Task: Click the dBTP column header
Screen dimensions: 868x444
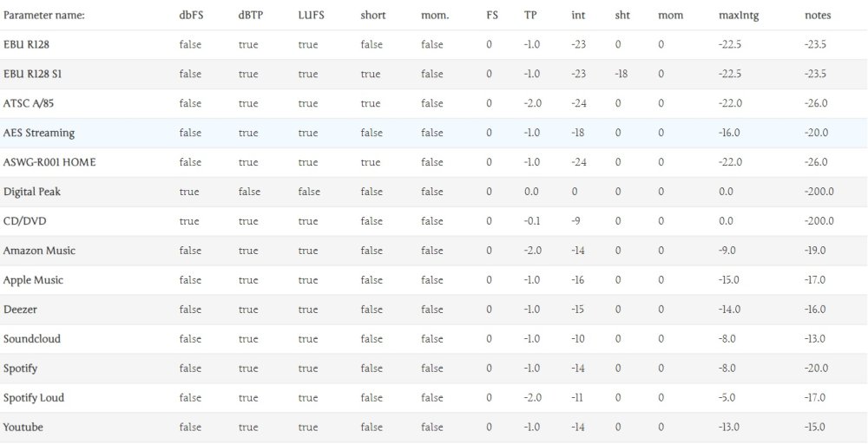Action: 248,16
